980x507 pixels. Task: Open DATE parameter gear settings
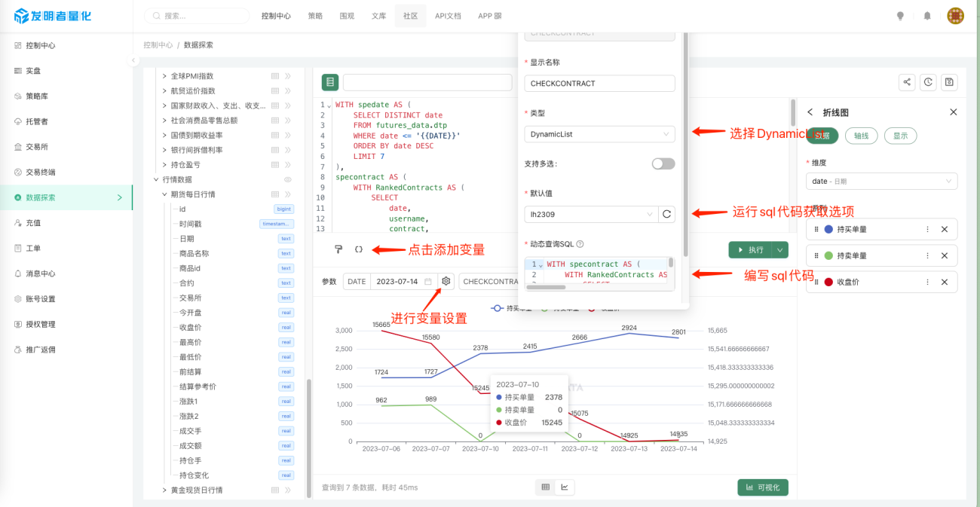pos(446,281)
